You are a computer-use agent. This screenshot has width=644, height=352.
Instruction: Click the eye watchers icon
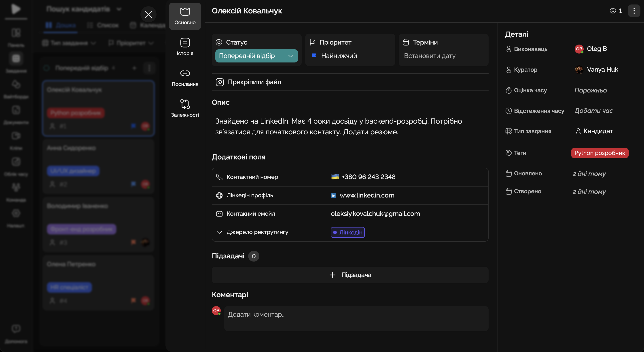pyautogui.click(x=612, y=11)
